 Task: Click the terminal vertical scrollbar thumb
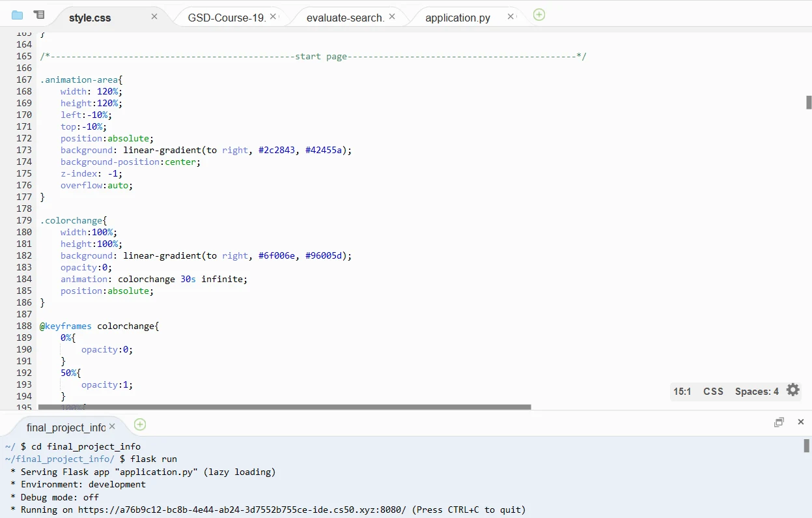pyautogui.click(x=806, y=446)
